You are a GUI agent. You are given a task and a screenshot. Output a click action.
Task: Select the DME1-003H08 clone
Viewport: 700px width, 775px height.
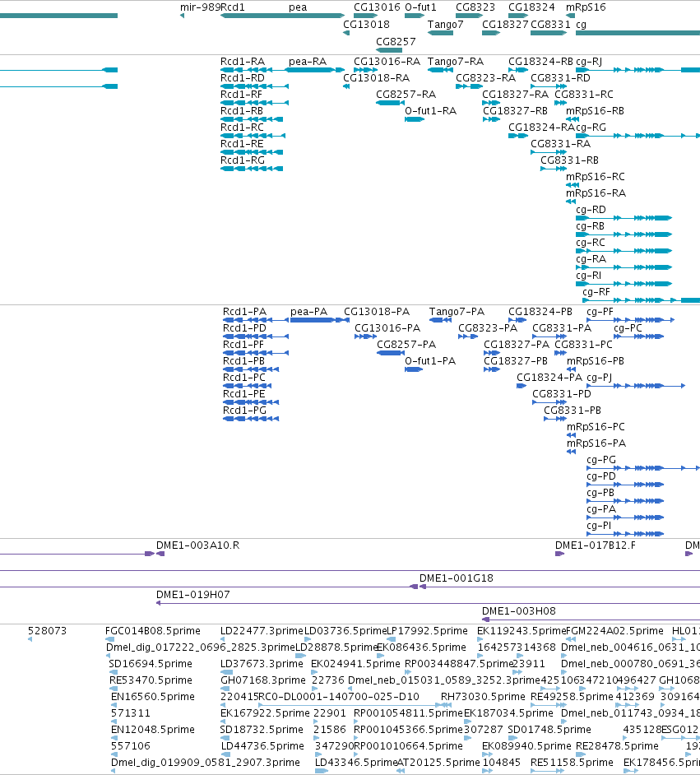(x=519, y=611)
